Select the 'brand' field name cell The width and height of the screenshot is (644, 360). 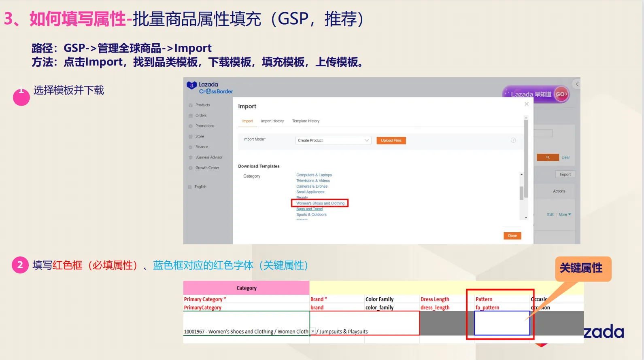tap(337, 307)
